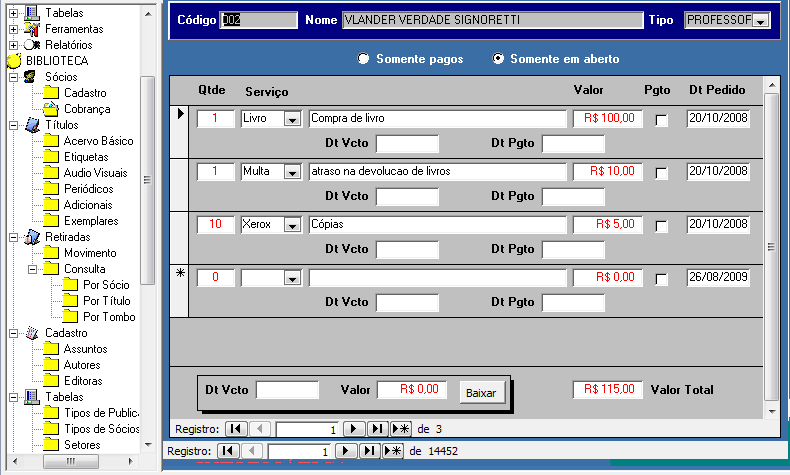The height and width of the screenshot is (475, 790).
Task: Click the BIBLIOTECA yellow root icon
Action: point(14,61)
